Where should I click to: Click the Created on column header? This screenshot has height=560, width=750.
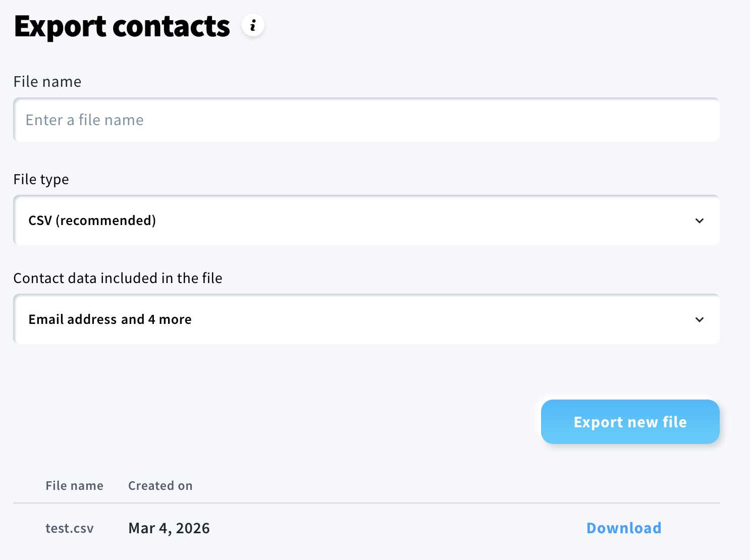pos(160,485)
